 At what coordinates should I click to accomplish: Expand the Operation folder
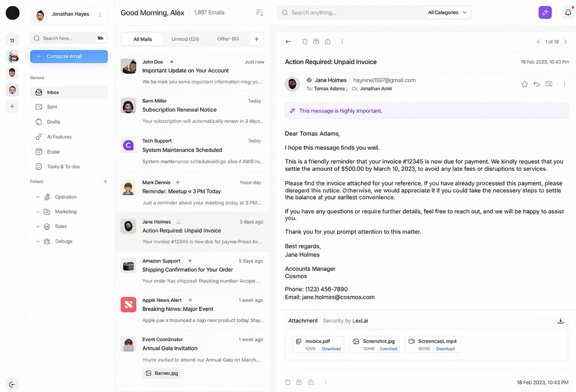[x=38, y=197]
